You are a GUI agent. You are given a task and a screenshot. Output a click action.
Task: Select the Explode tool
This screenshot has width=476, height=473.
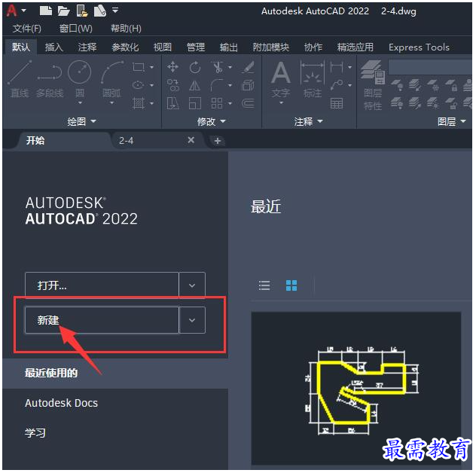248,85
